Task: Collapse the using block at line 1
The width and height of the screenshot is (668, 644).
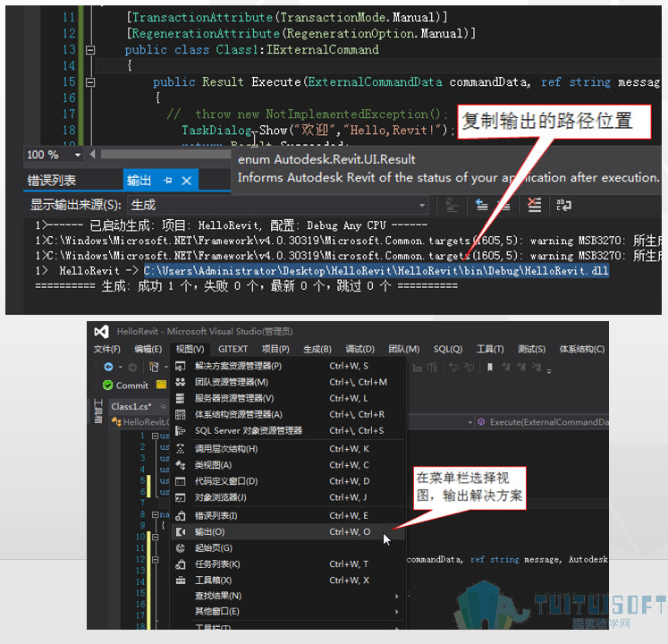Action: [156, 436]
